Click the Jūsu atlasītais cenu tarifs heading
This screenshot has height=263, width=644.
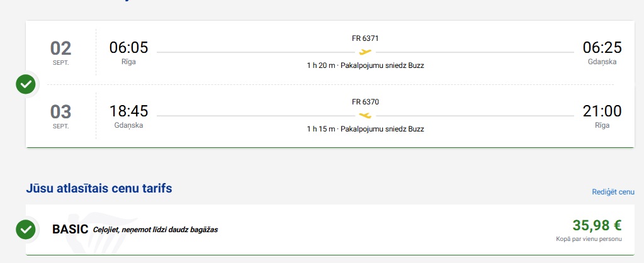click(x=99, y=188)
